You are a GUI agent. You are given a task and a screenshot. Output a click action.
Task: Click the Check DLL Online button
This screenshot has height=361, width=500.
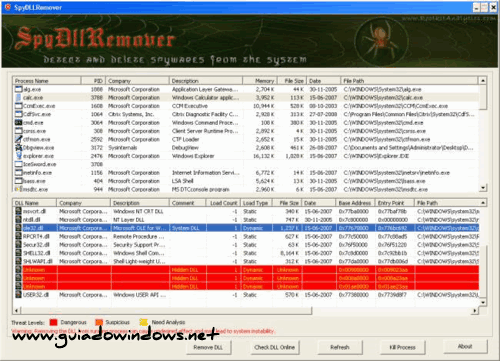pyautogui.click(x=275, y=347)
